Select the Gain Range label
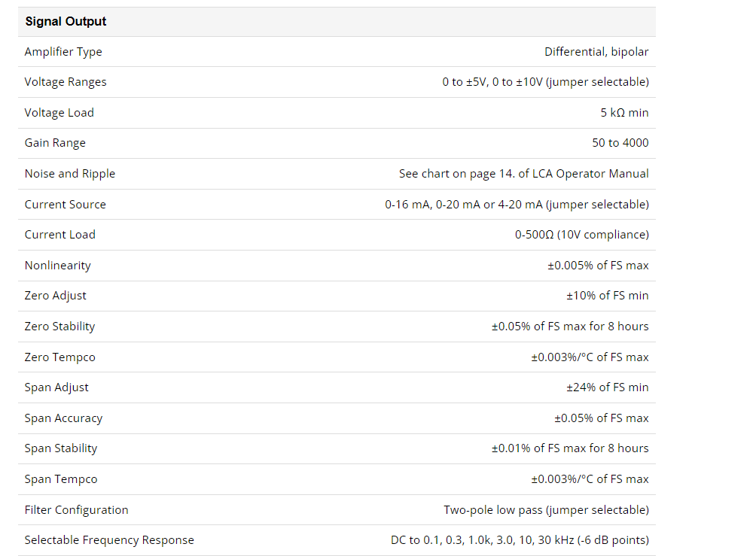756x556 pixels. pyautogui.click(x=55, y=143)
